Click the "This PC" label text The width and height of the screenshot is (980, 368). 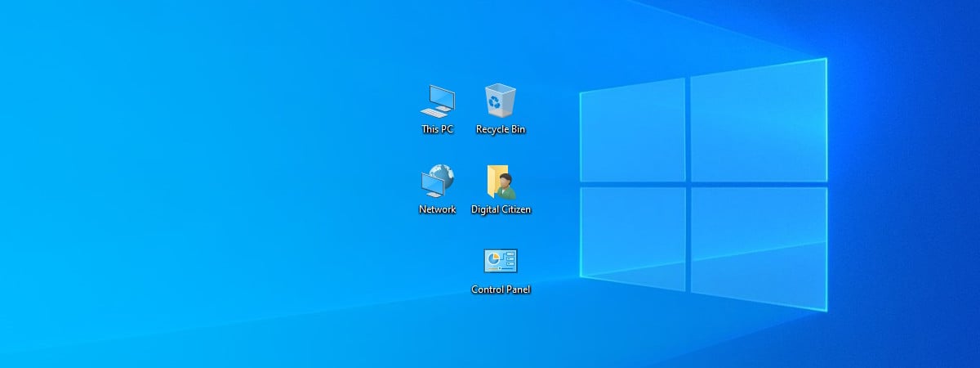point(437,129)
